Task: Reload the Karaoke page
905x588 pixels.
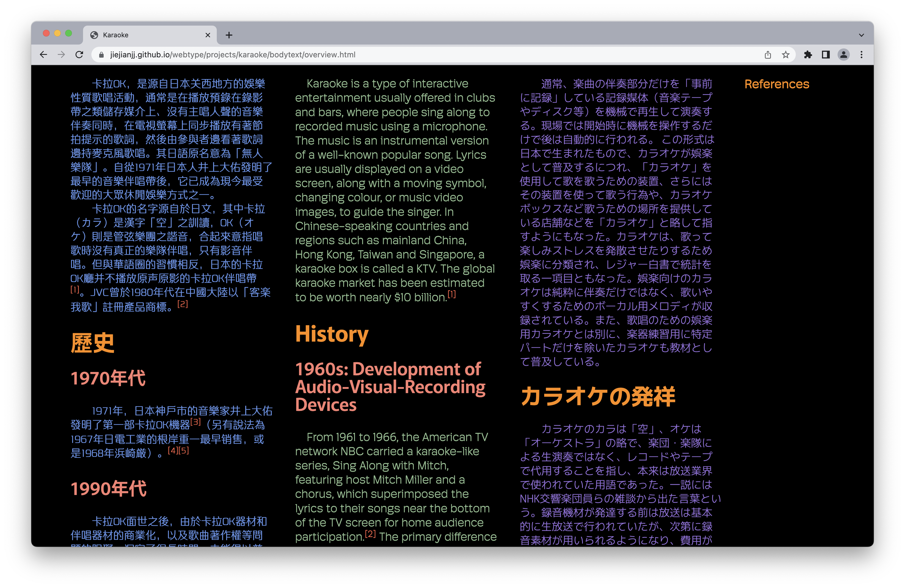Action: click(x=79, y=55)
